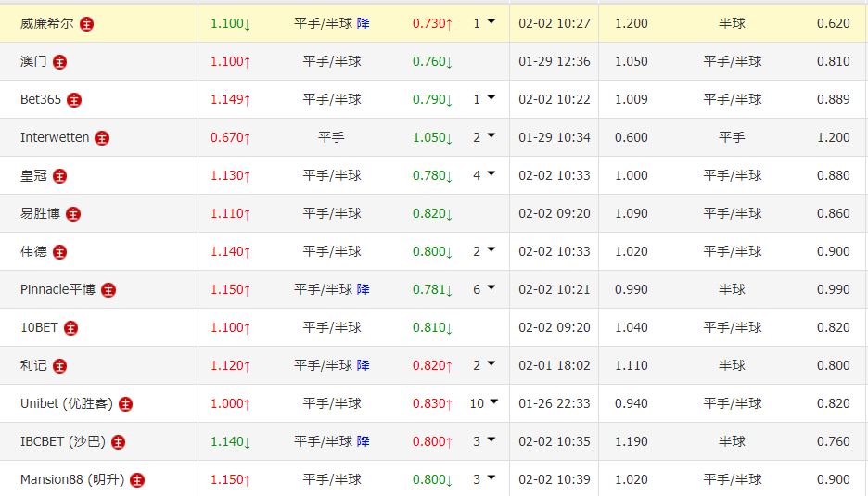Click the 主 badge beside 皇冠

click(59, 176)
